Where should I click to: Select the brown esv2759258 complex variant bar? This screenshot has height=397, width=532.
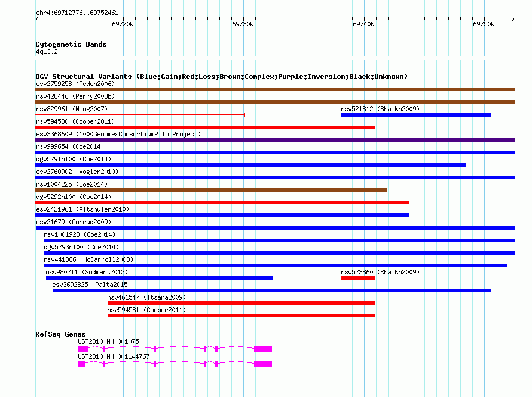[275, 90]
